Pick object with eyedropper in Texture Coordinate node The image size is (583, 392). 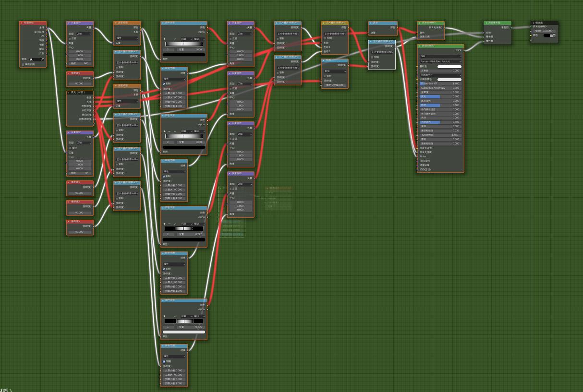42,59
